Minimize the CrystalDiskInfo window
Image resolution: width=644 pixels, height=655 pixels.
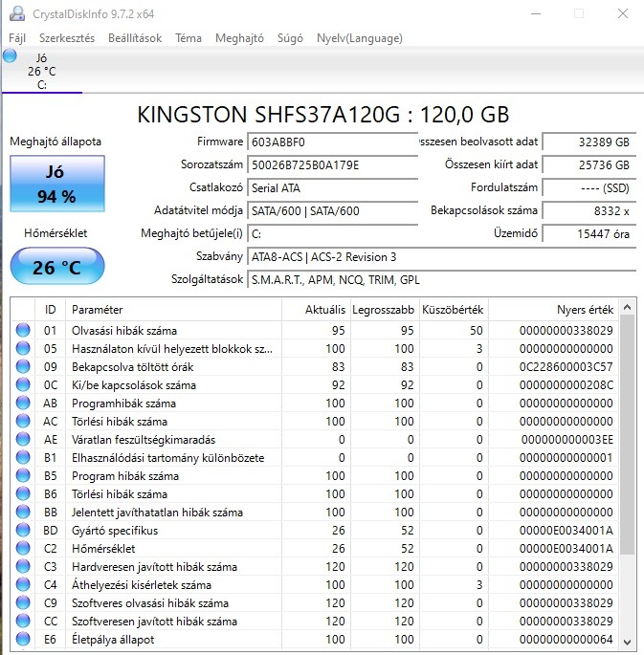pos(536,13)
